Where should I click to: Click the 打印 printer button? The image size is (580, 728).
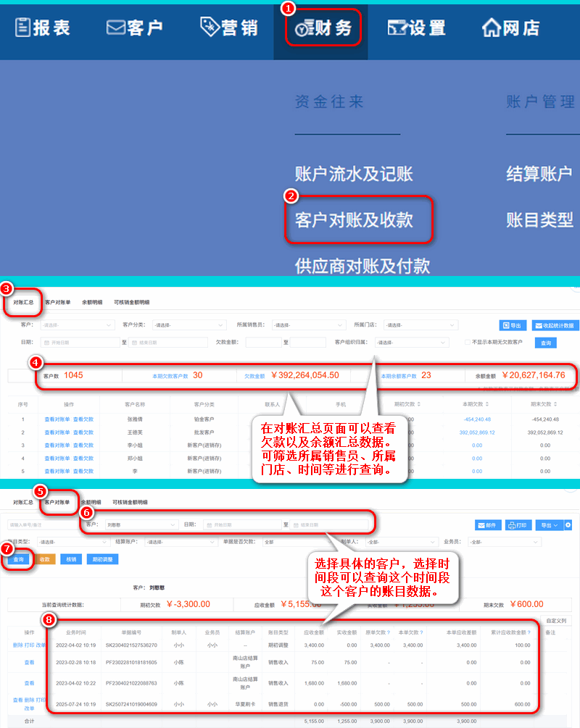click(x=518, y=525)
